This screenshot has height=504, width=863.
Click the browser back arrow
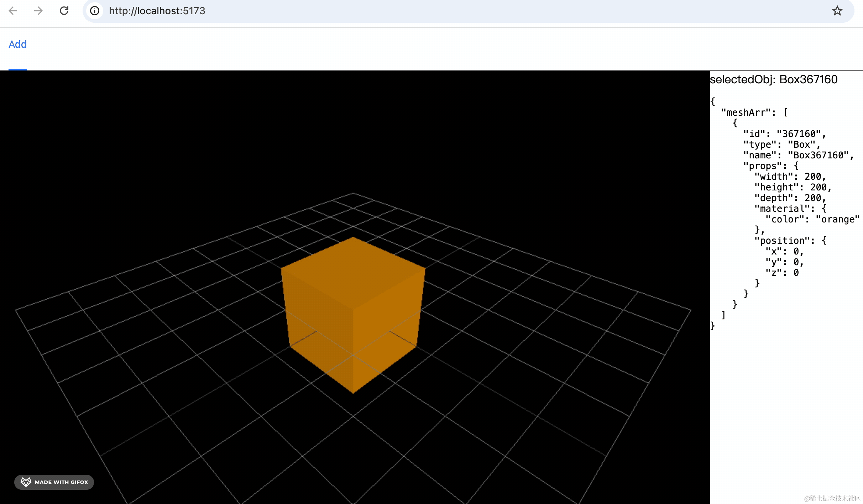click(x=13, y=11)
